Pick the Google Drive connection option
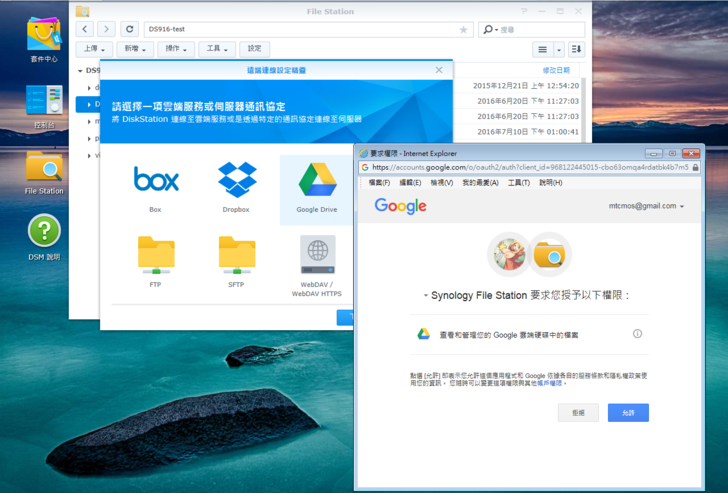This screenshot has width=728, height=493. tap(316, 180)
